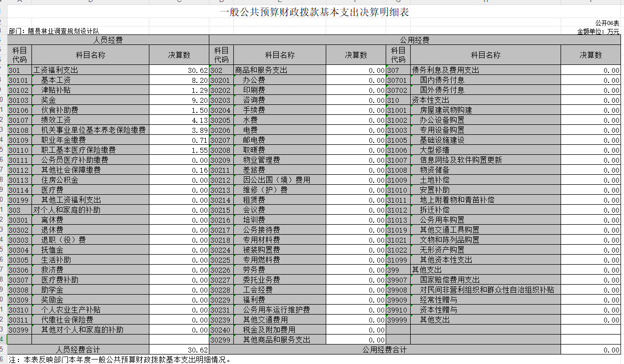Image resolution: width=624 pixels, height=364 pixels.
Task: Click the 公务用车运行维护费 cell
Action: point(280,310)
